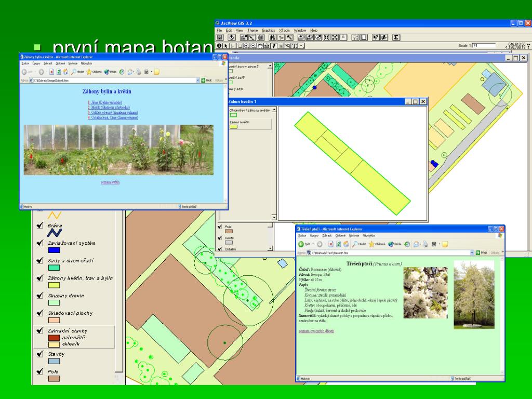Open Find (binoculars) tool in ArcView toolbar
This screenshot has width=532, height=399.
272,37
